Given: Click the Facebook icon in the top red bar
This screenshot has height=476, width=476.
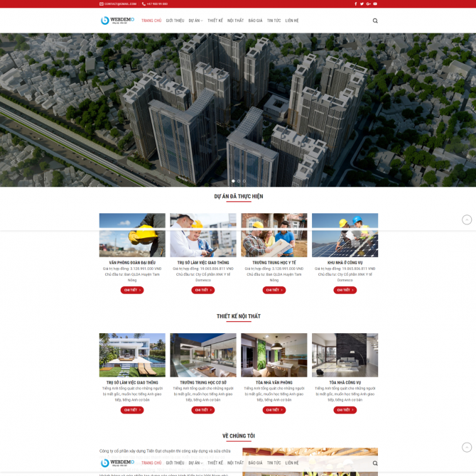Looking at the screenshot, I should (x=356, y=4).
